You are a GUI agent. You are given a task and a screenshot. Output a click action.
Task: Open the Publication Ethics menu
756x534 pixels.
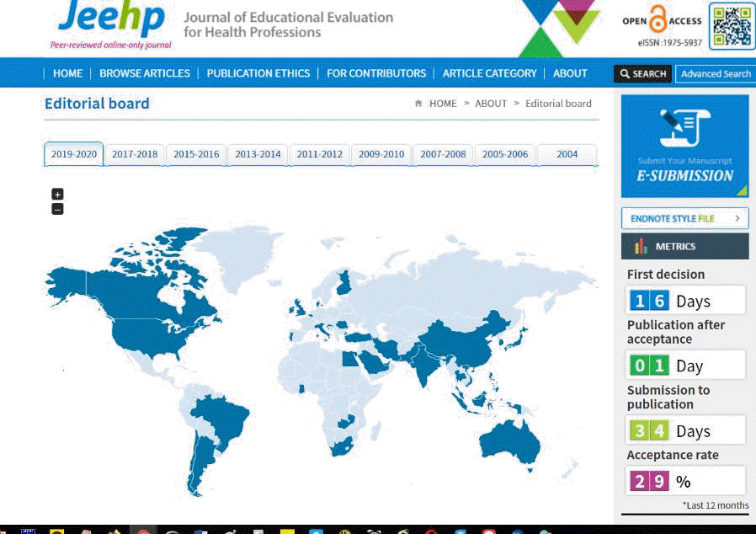[258, 73]
